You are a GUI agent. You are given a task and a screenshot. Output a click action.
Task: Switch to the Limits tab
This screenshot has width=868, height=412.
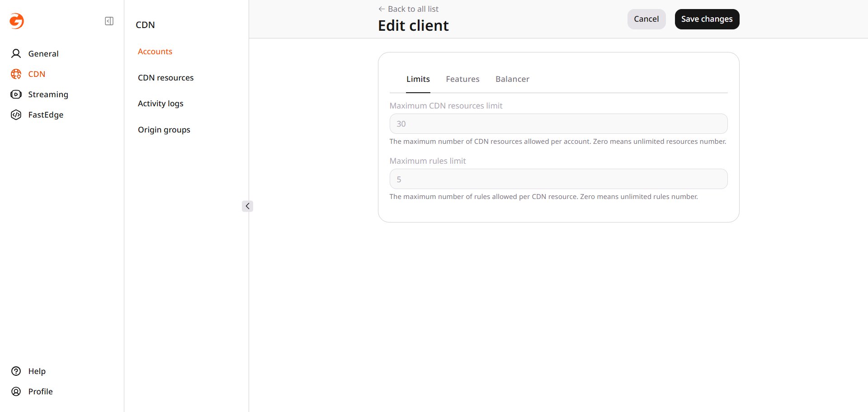418,79
